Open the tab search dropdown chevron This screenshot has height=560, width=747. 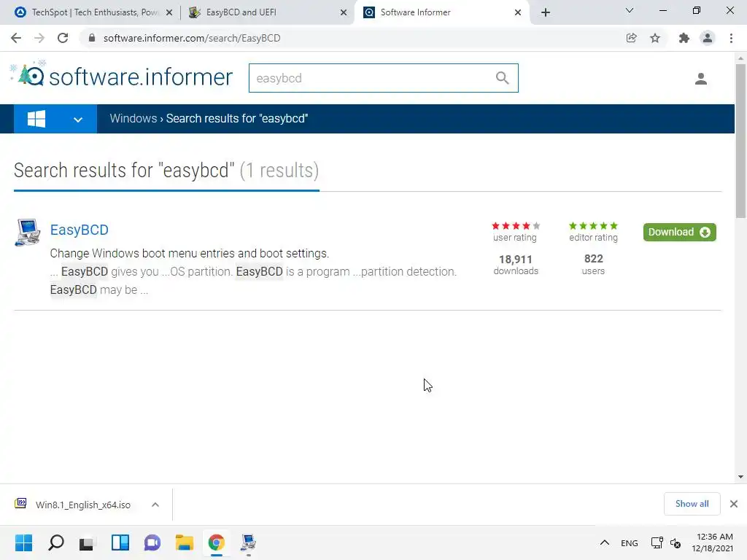coord(630,10)
